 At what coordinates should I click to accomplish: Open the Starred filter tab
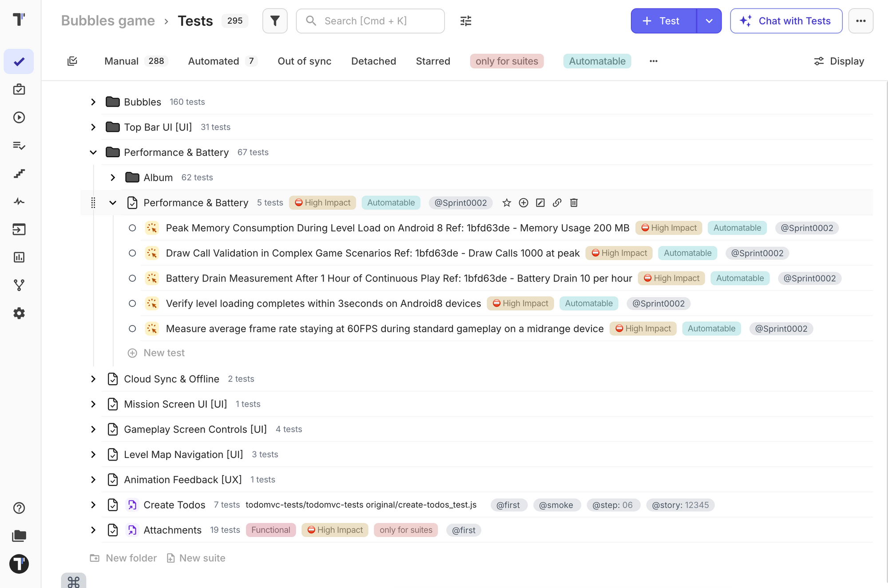[x=433, y=61]
